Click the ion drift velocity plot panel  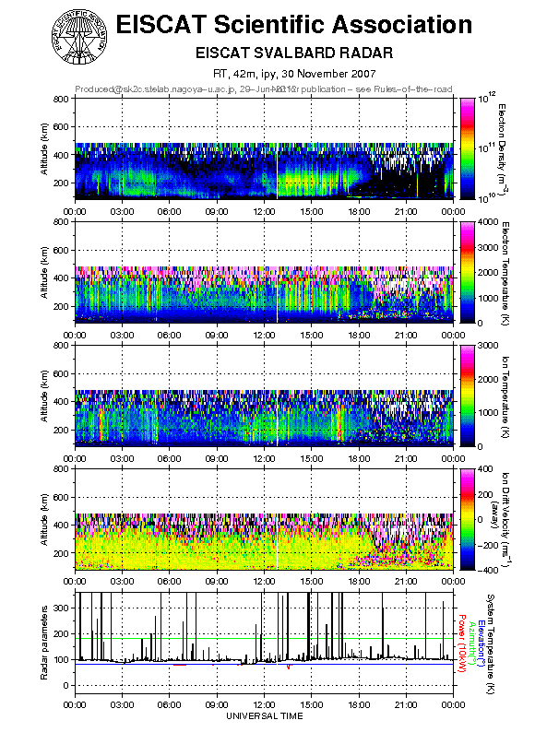264,519
